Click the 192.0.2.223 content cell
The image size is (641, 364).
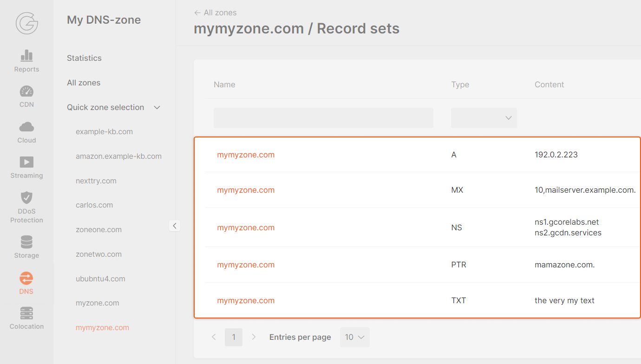tap(556, 155)
